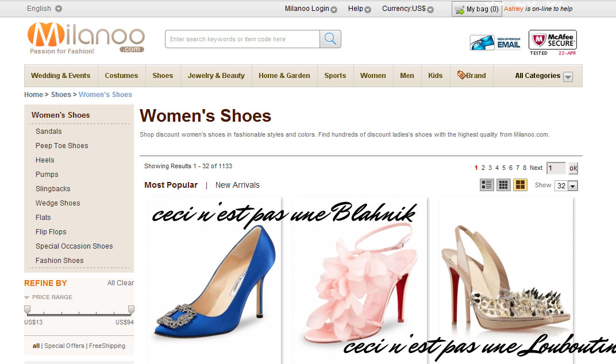This screenshot has height=364, width=616.
Task: Click All Clear to reset filters
Action: pos(121,282)
